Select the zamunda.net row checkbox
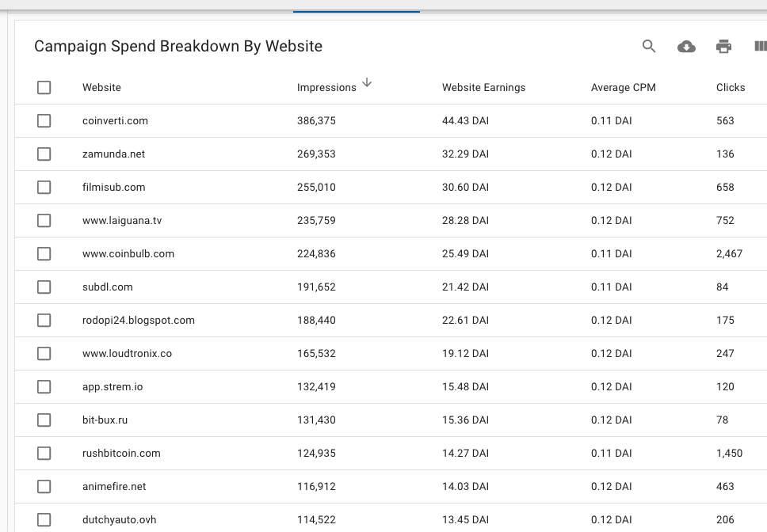The image size is (767, 532). (x=44, y=154)
